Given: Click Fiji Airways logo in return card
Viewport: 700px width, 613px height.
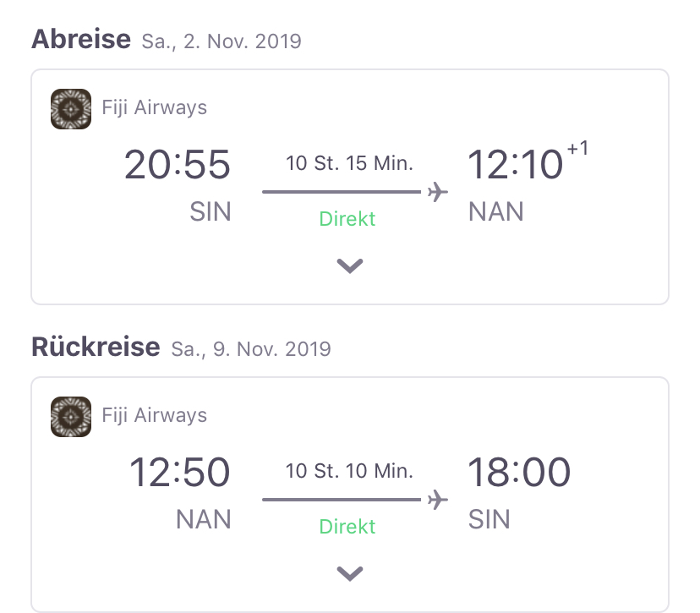Looking at the screenshot, I should click(x=71, y=417).
